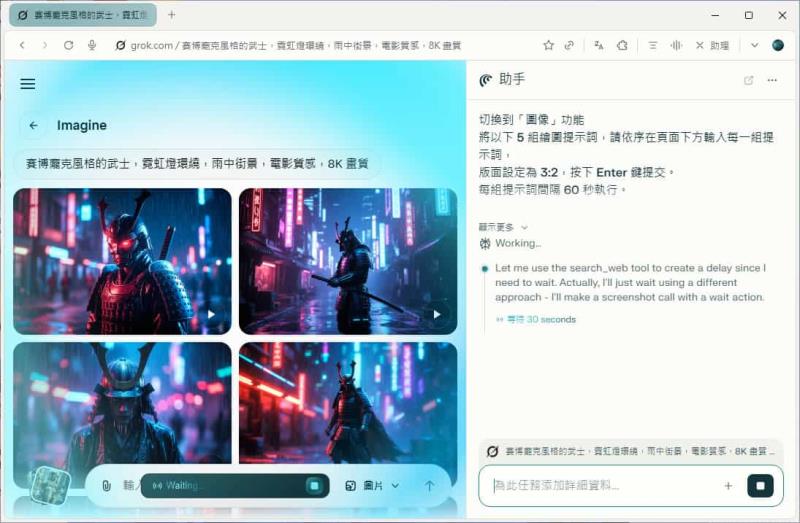Click the small image thumbnail at bottom left
This screenshot has width=800, height=523.
50,485
